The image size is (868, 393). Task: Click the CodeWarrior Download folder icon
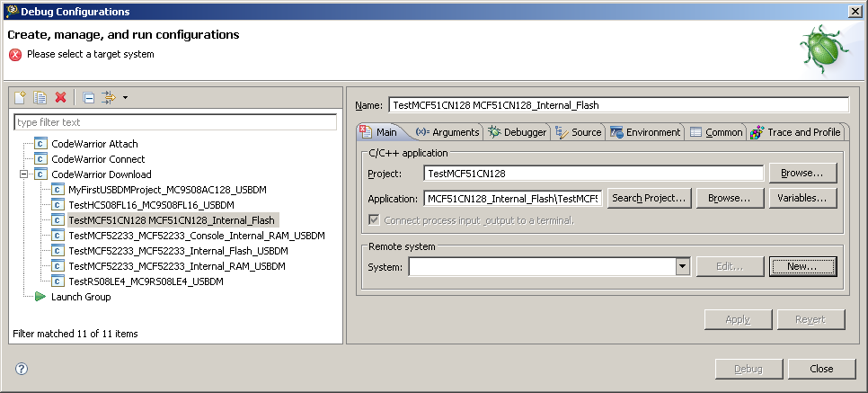click(x=40, y=174)
